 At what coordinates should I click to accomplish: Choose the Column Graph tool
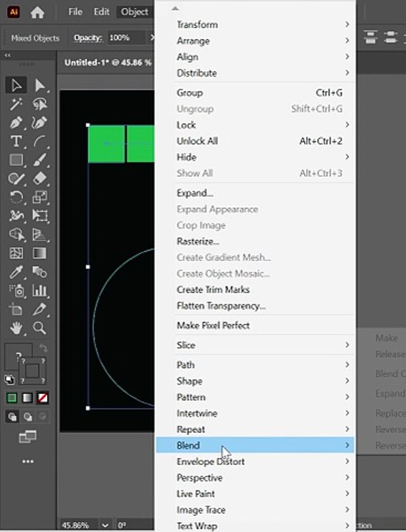pos(40,290)
